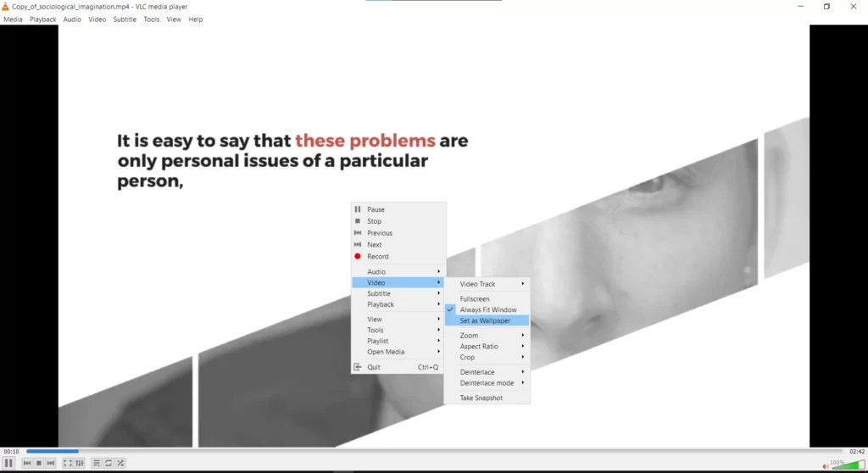Expand the Subtitle submenu in context menu
This screenshot has height=473, width=868.
pyautogui.click(x=398, y=293)
